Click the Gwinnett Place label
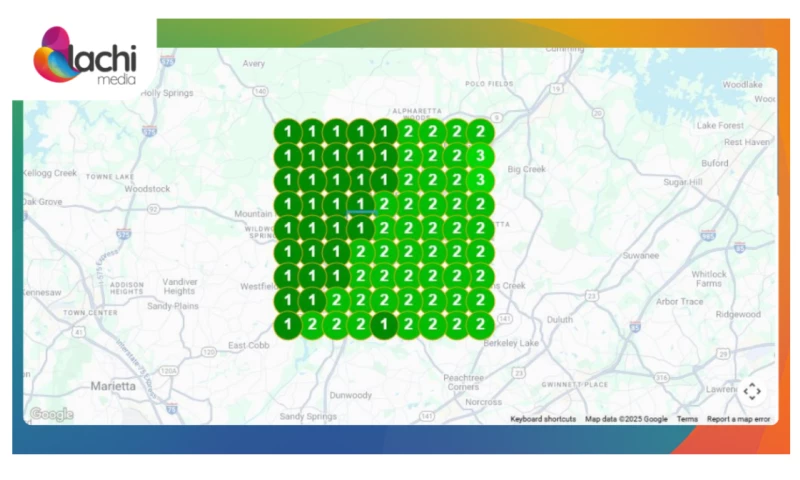Image resolution: width=800 pixels, height=480 pixels. 574,385
